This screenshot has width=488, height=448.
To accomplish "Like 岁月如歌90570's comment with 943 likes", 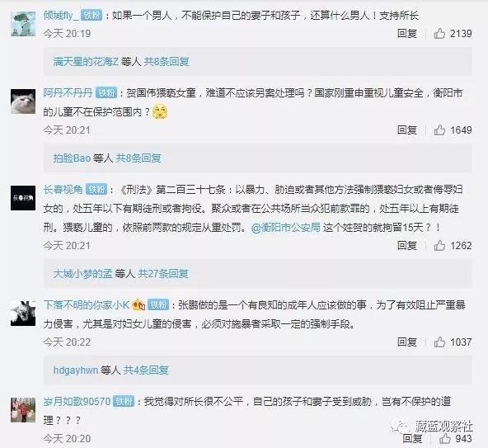I will [x=445, y=438].
